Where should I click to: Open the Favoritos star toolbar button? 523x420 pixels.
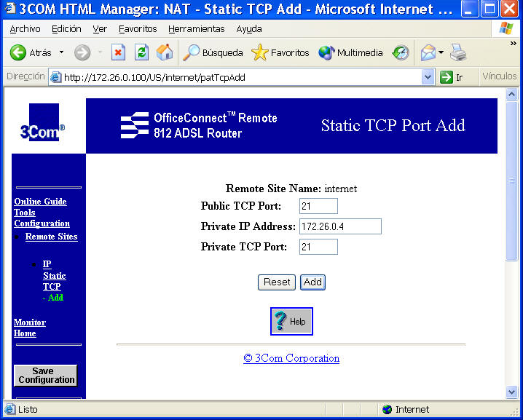pyautogui.click(x=280, y=52)
